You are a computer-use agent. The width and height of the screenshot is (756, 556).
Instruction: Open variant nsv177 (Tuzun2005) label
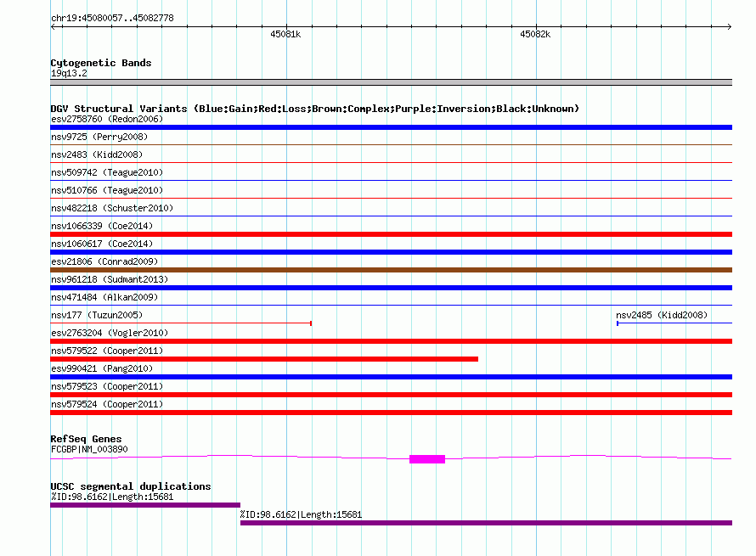pyautogui.click(x=97, y=315)
